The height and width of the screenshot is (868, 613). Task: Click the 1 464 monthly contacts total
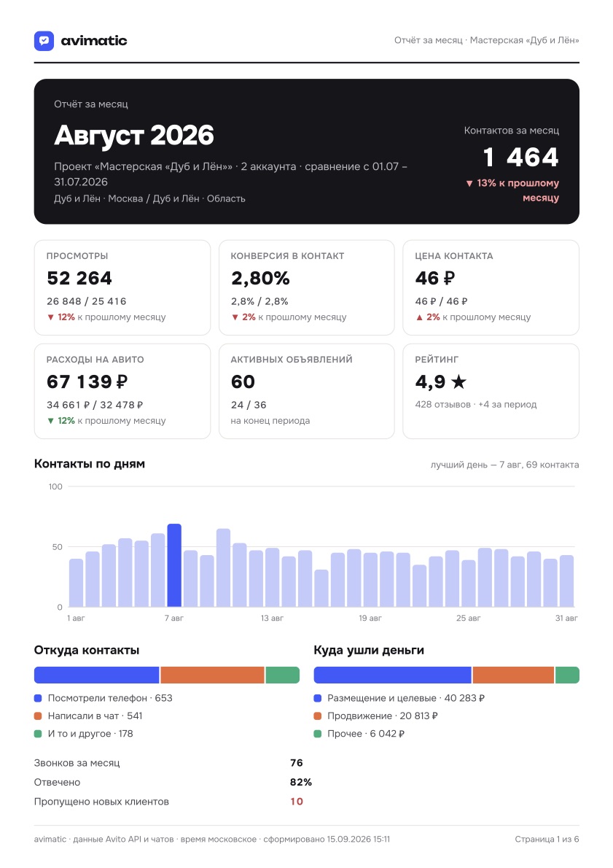tap(520, 158)
